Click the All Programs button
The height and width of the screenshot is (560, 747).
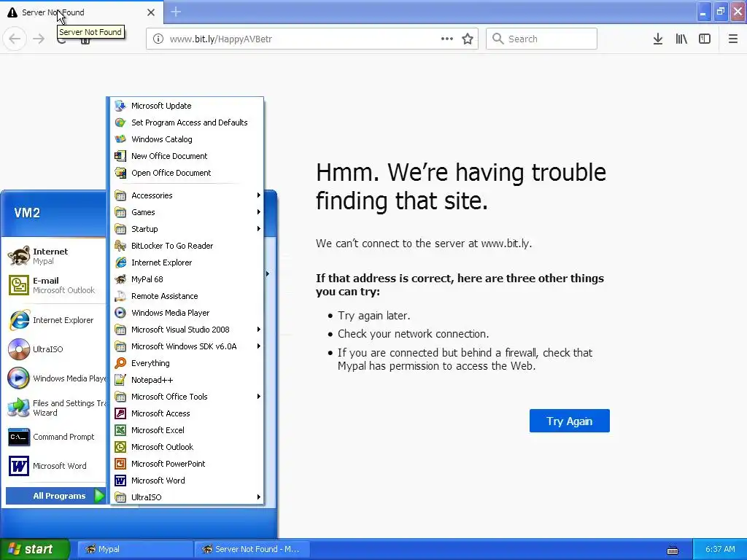click(55, 496)
